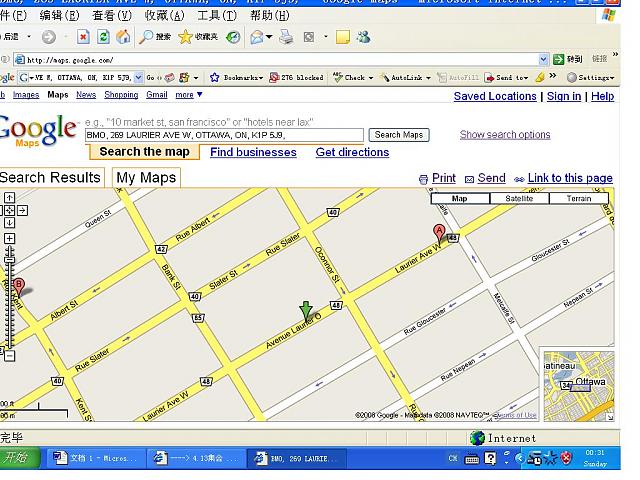Zoom in with the map plus button
The width and height of the screenshot is (640, 480).
pyautogui.click(x=10, y=238)
